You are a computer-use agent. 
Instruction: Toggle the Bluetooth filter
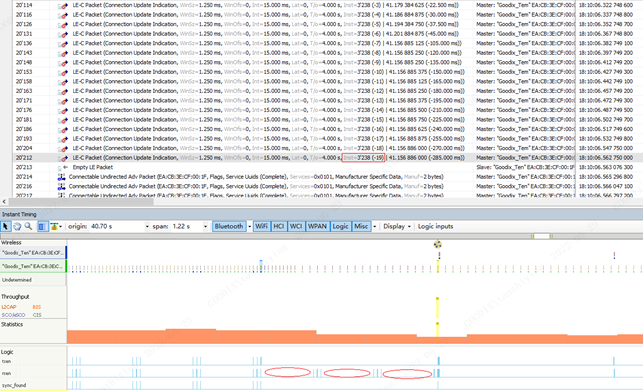229,226
